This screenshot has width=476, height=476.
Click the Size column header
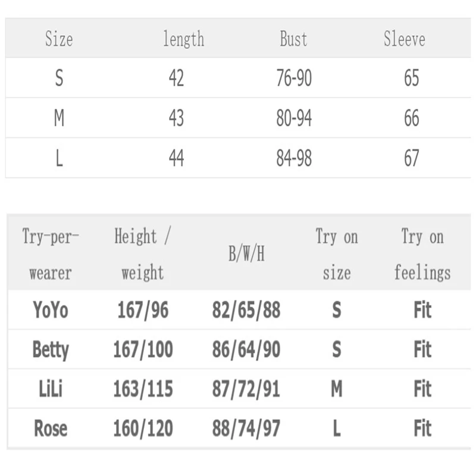tap(59, 39)
